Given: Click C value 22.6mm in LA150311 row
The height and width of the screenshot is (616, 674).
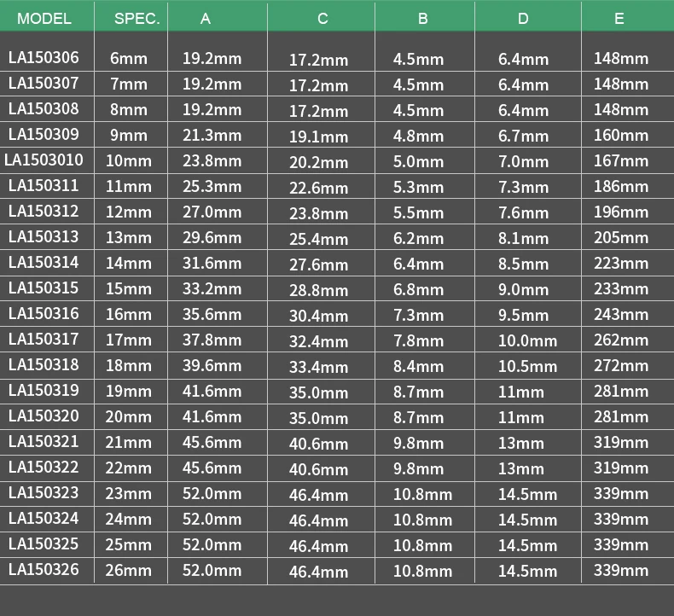Looking at the screenshot, I should [x=318, y=188].
